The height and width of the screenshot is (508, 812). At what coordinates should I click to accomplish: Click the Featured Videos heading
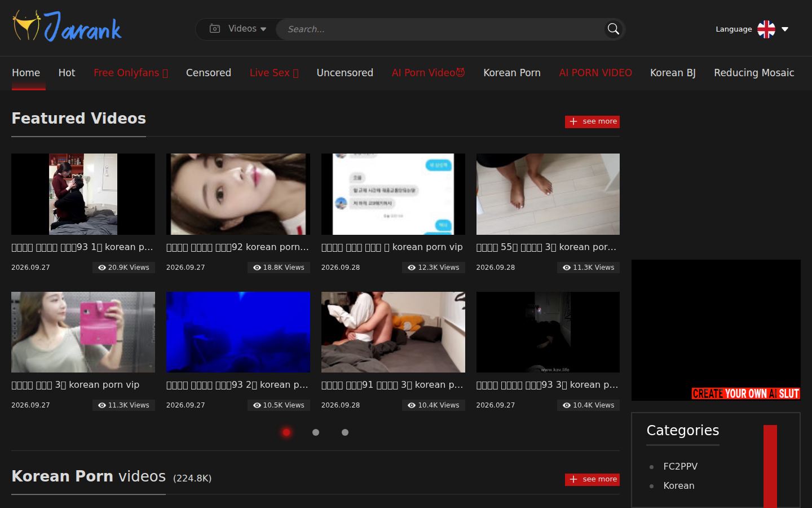[x=79, y=119]
